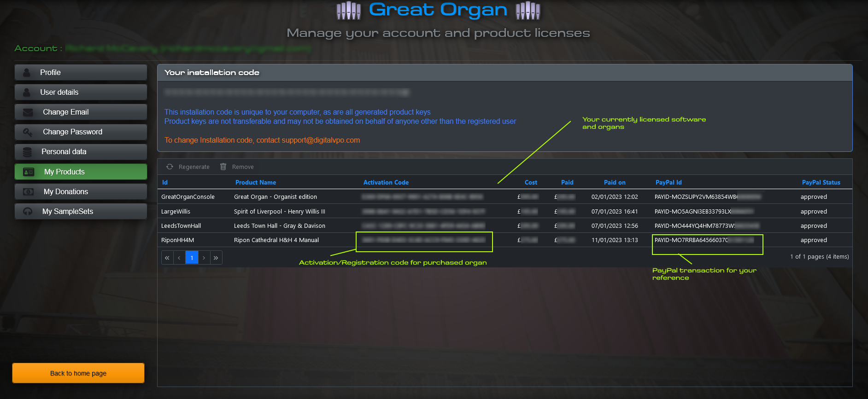Sort by PayPal Status column header
868x399 pixels.
[x=821, y=182]
